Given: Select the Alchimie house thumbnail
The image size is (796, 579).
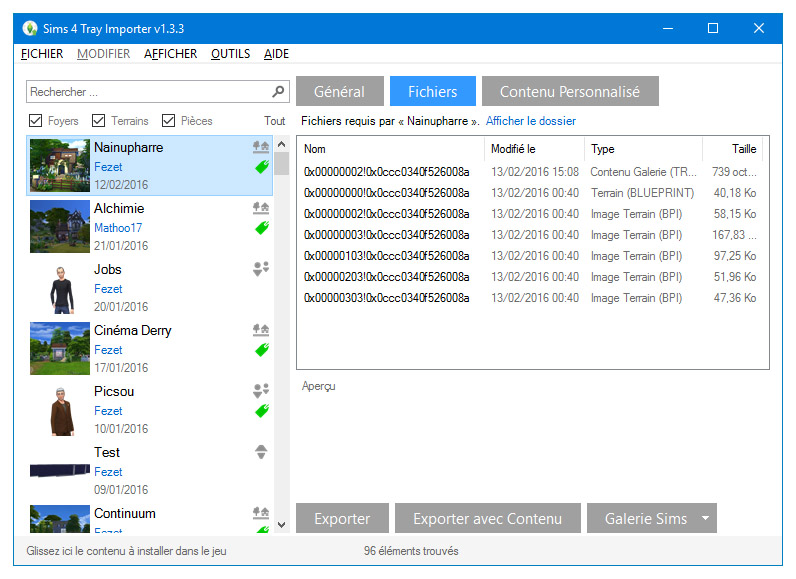Looking at the screenshot, I should pos(60,226).
